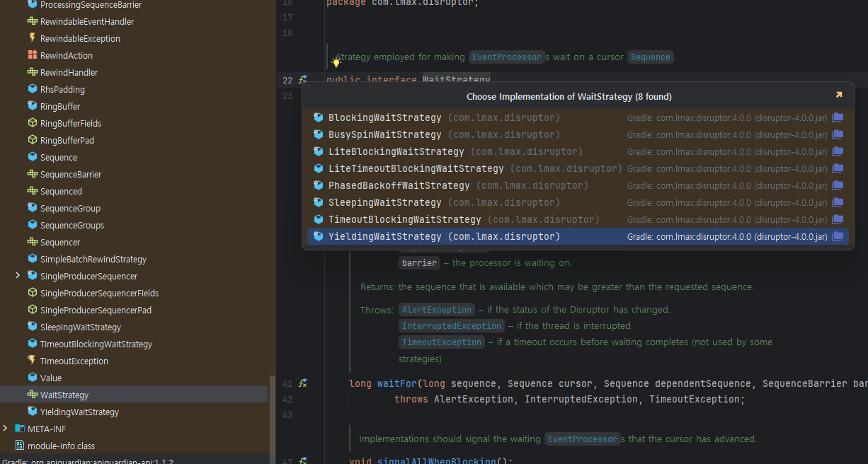The width and height of the screenshot is (868, 464).
Task: Click implementations gutter icon on line 22
Action: tap(303, 80)
